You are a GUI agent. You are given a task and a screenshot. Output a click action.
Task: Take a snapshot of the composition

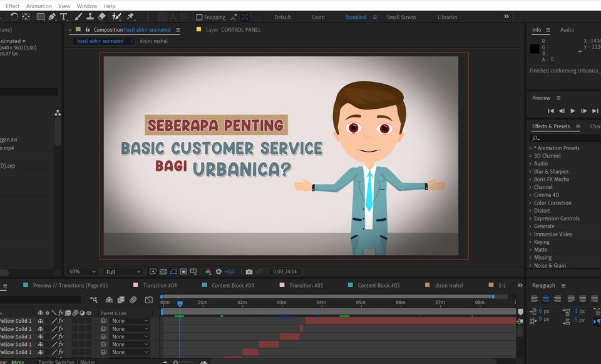[x=249, y=271]
